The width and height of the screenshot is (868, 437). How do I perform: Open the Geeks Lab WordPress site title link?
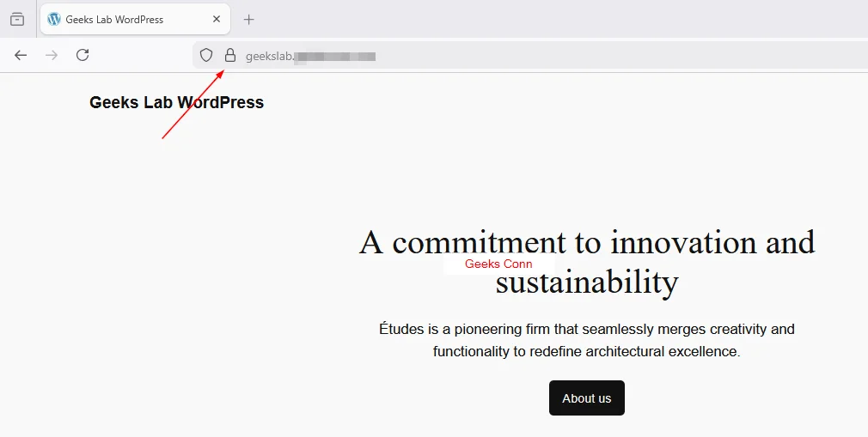point(176,103)
